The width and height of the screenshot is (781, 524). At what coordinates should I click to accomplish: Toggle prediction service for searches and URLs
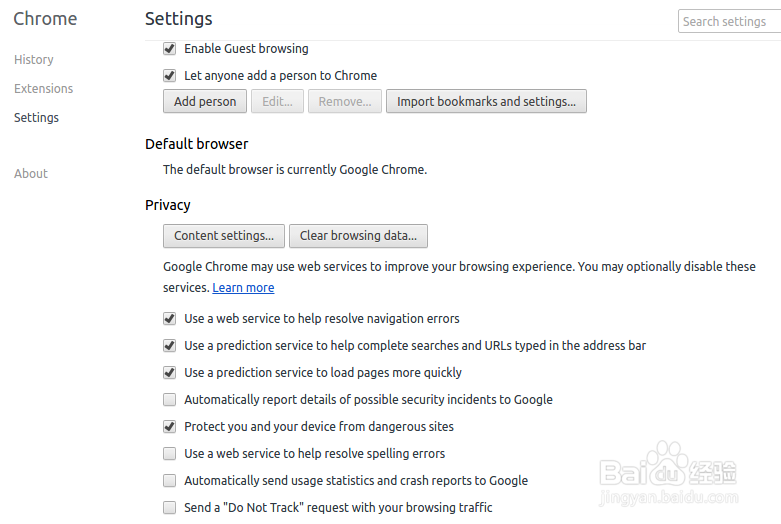click(x=170, y=345)
